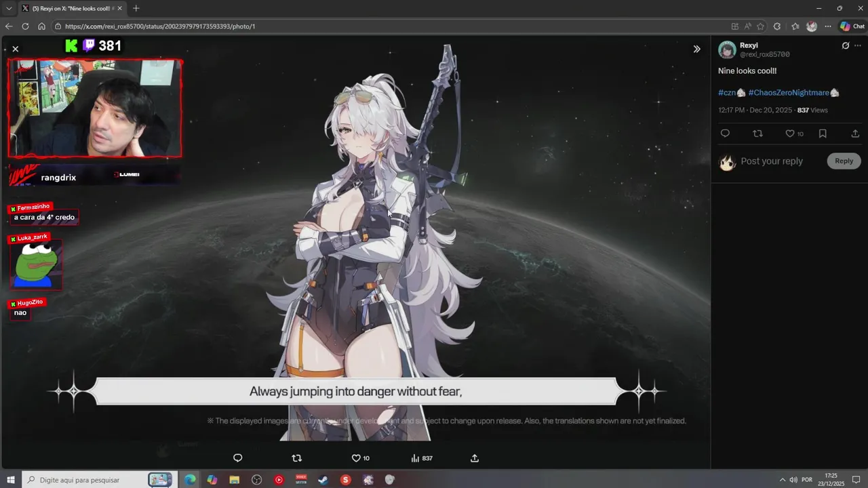Image resolution: width=868 pixels, height=488 pixels.
Task: Open the Rexyi display name link
Action: pos(749,45)
